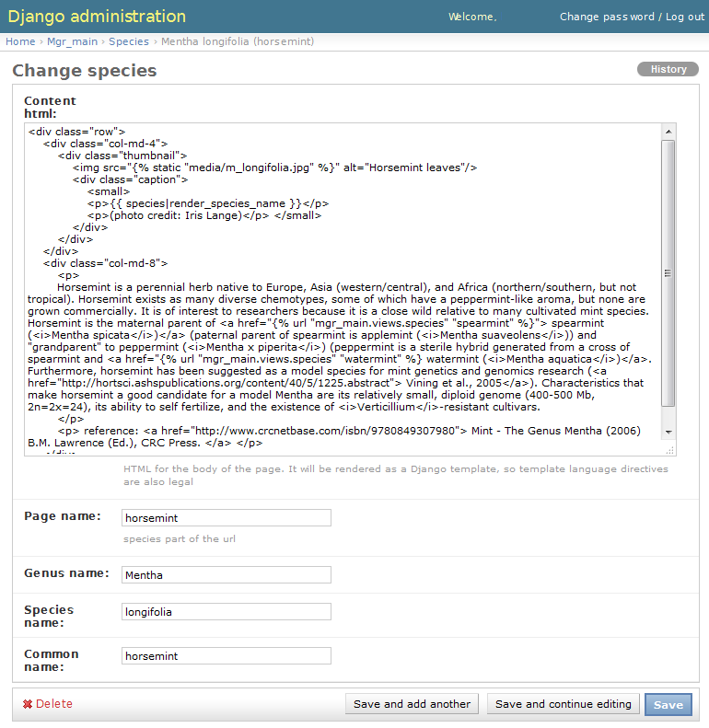This screenshot has height=728, width=709.
Task: Focus the Species name field
Action: pos(227,611)
